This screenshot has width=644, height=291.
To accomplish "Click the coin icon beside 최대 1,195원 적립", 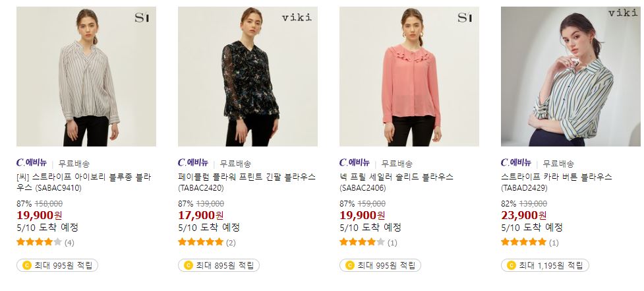I will point(511,265).
